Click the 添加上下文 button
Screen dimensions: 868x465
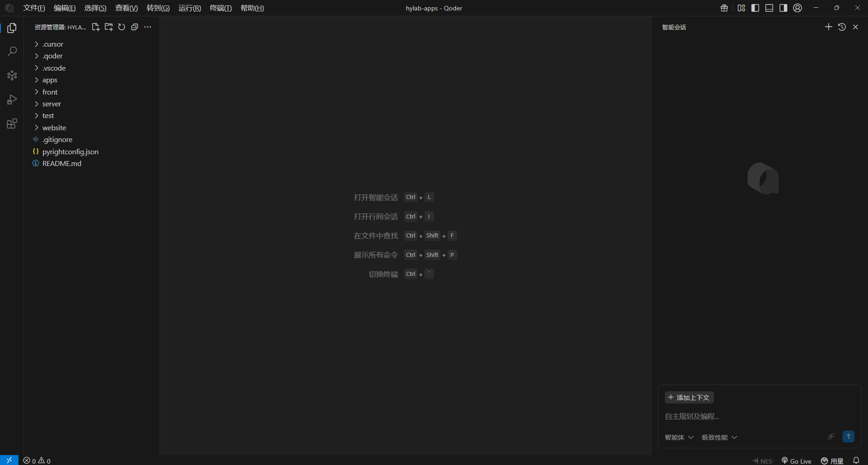click(689, 397)
